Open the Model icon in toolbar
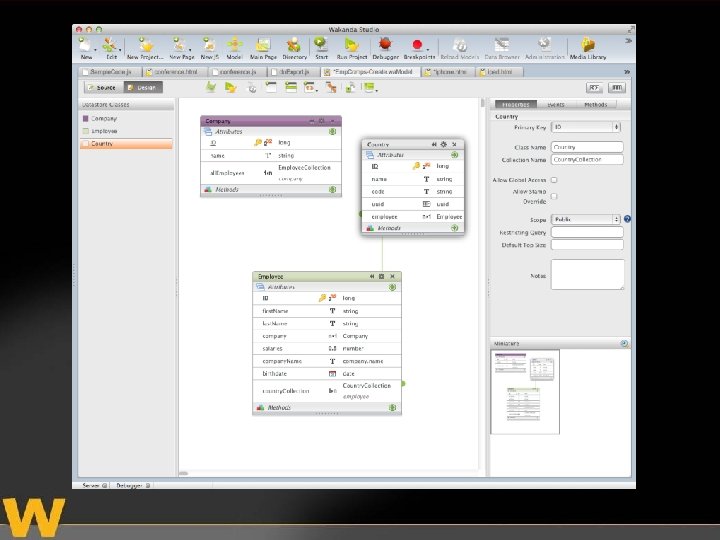Image resolution: width=720 pixels, height=540 pixels. click(234, 45)
